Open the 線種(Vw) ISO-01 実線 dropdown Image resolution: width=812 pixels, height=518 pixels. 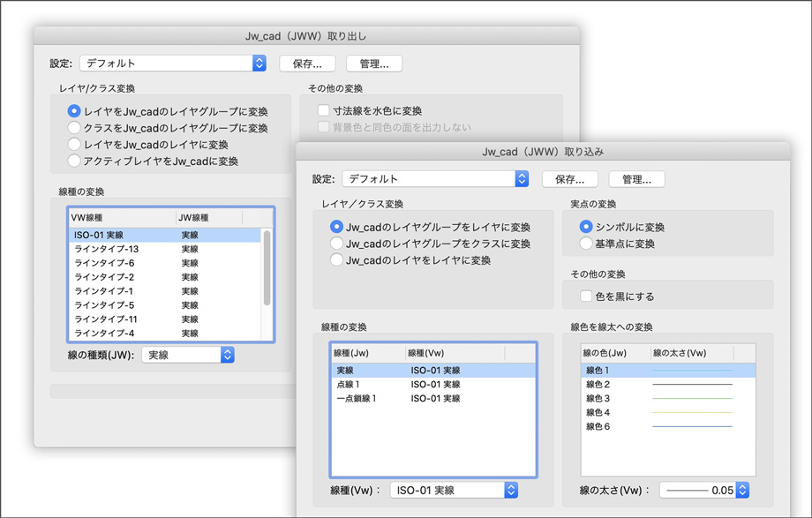coord(454,490)
